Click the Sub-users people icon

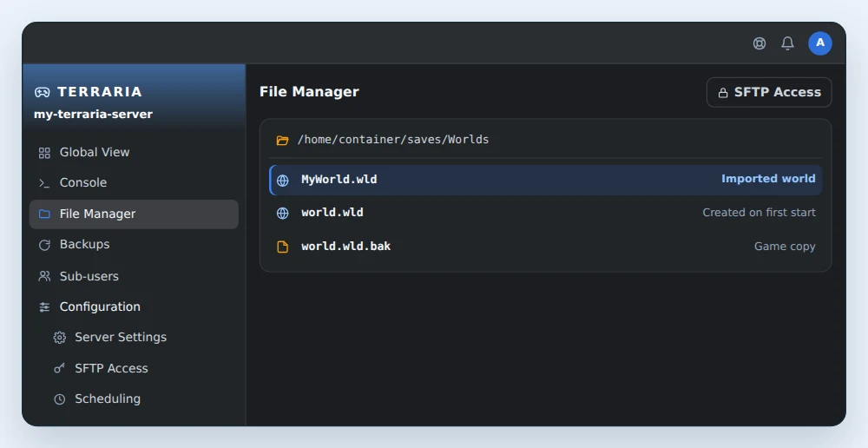tap(44, 276)
